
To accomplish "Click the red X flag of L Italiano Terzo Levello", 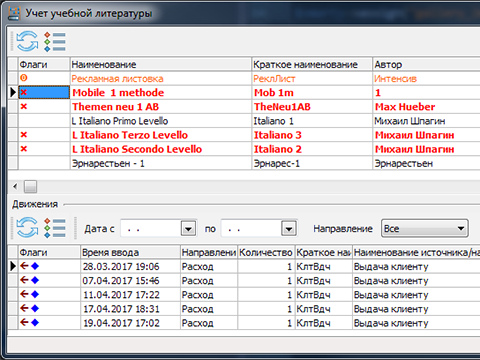I will click(x=24, y=135).
